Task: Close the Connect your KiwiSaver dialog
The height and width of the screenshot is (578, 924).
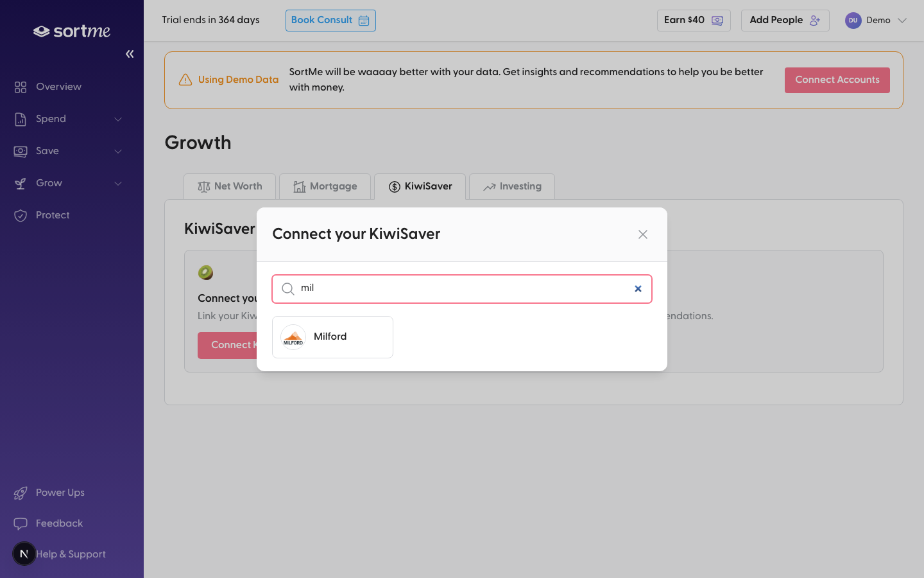Action: click(x=643, y=234)
